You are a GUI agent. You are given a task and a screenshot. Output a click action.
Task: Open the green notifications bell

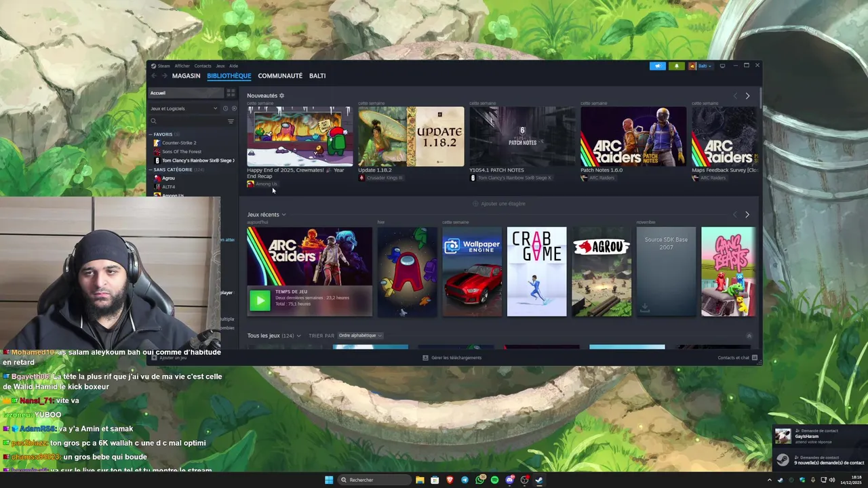pos(676,66)
